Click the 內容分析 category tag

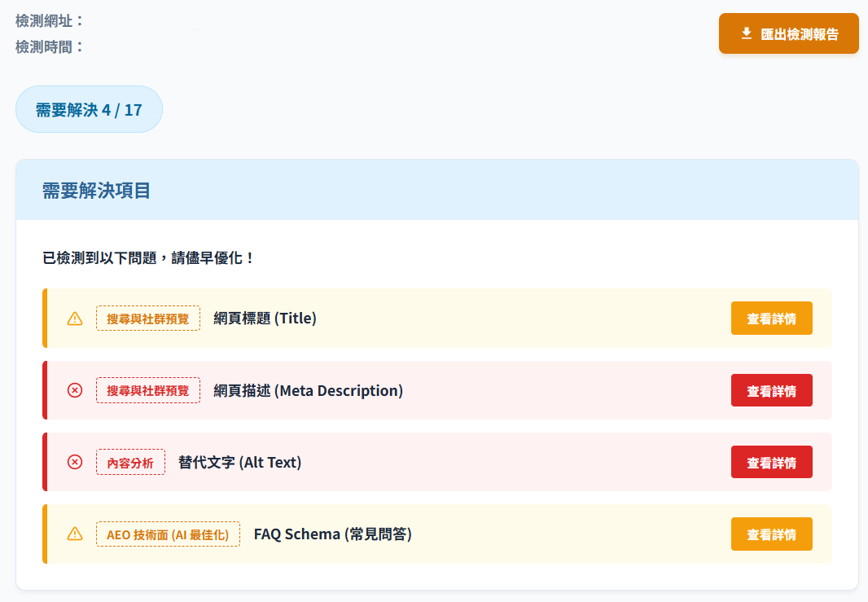(130, 463)
